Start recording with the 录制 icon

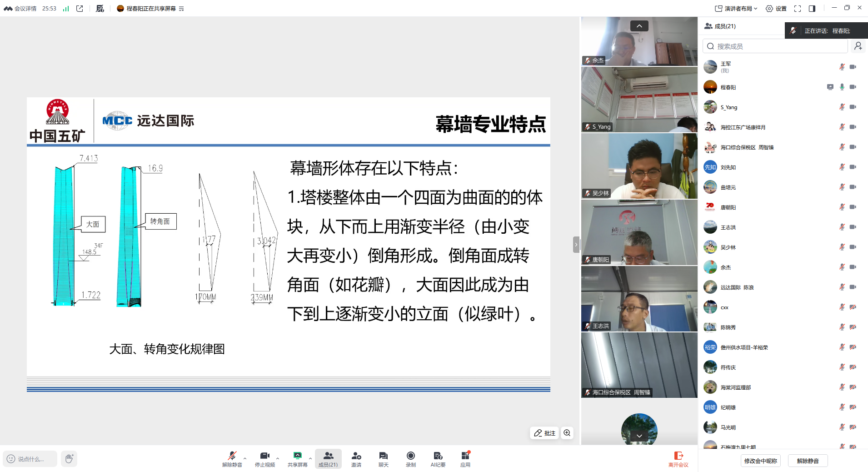[x=410, y=456]
